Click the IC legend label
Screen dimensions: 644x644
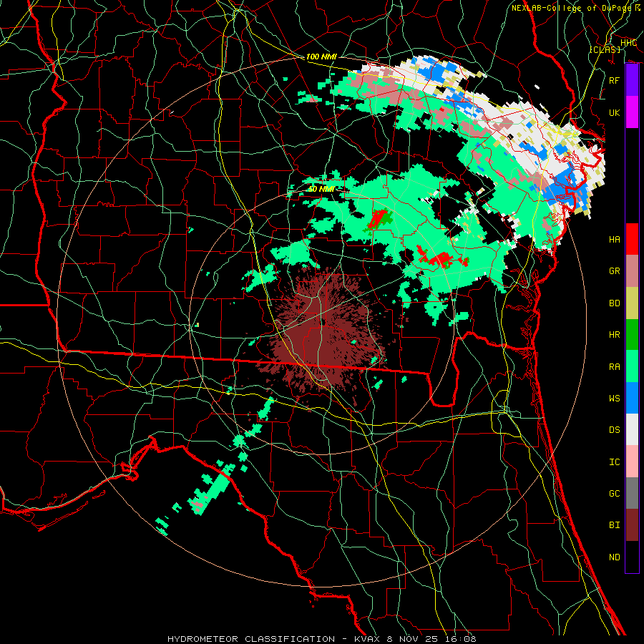pos(614,462)
